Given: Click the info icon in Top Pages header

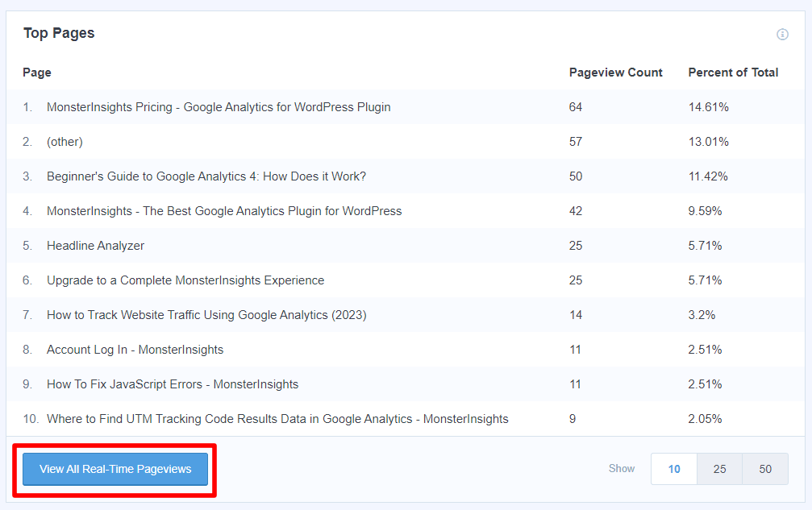Looking at the screenshot, I should pyautogui.click(x=782, y=34).
